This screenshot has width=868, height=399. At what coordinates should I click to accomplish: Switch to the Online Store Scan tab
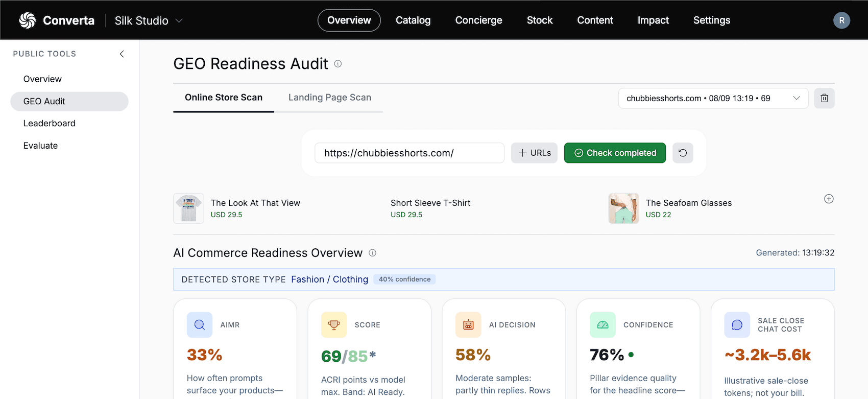224,98
